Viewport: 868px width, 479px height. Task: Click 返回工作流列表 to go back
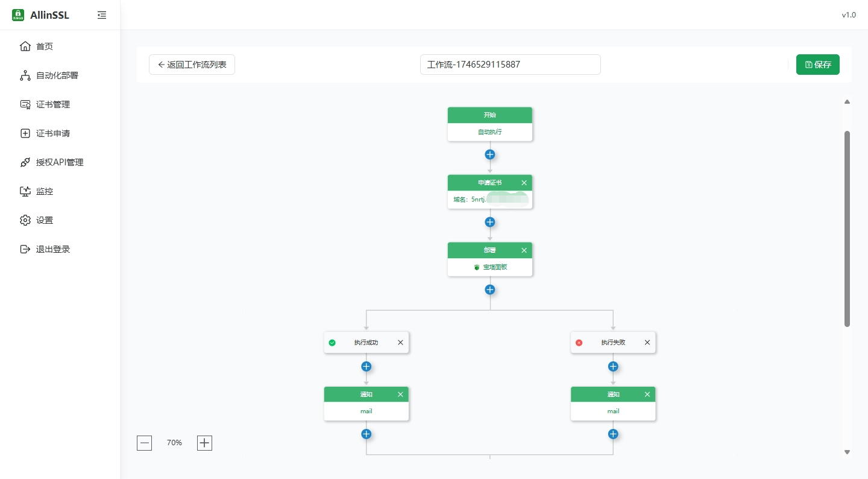(x=192, y=65)
